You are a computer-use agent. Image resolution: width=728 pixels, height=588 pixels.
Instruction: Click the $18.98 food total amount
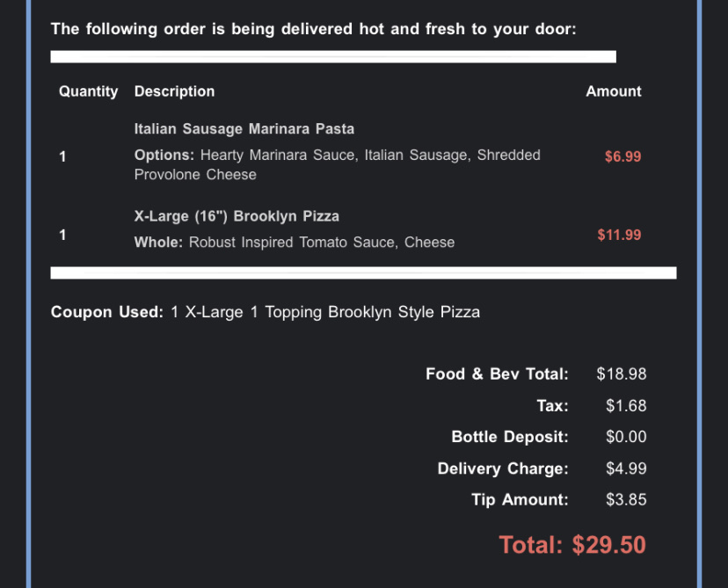point(621,374)
